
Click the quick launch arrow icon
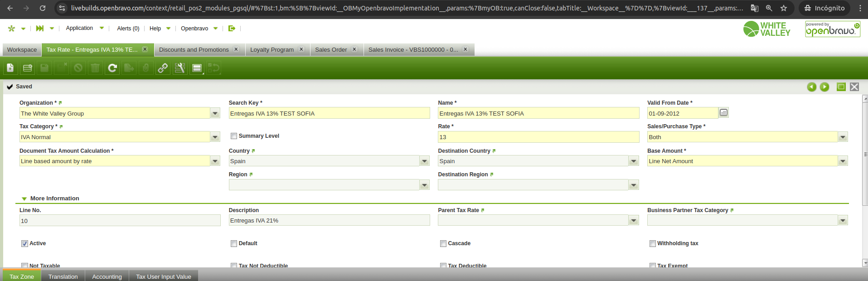point(40,29)
